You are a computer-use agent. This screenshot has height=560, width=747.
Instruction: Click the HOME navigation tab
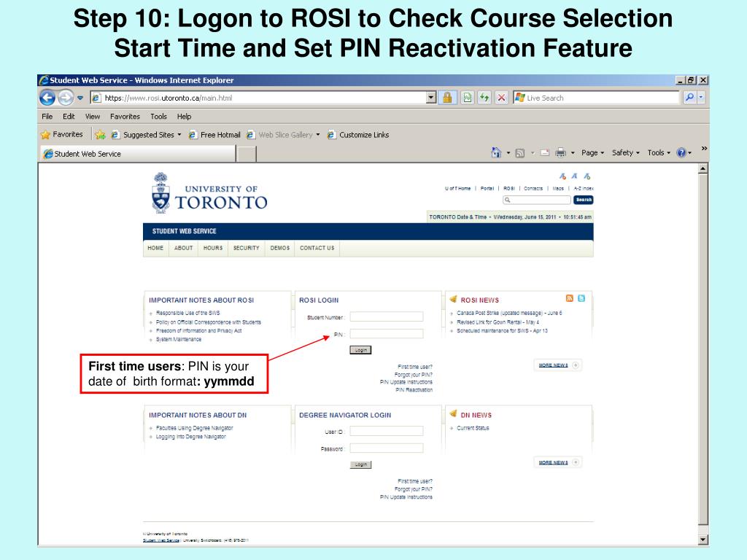tap(155, 248)
